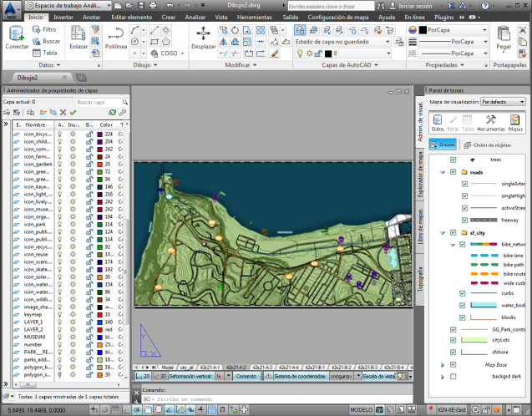Open the Datos icon in task panel
This screenshot has width=532, height=416.
click(438, 122)
